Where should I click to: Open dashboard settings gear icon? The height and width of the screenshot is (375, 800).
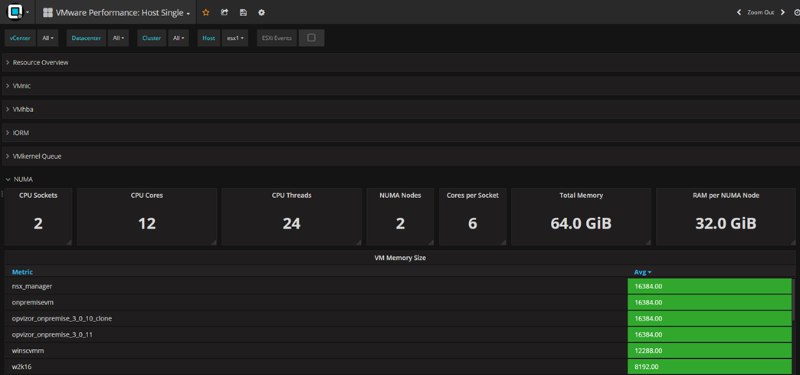pyautogui.click(x=261, y=12)
